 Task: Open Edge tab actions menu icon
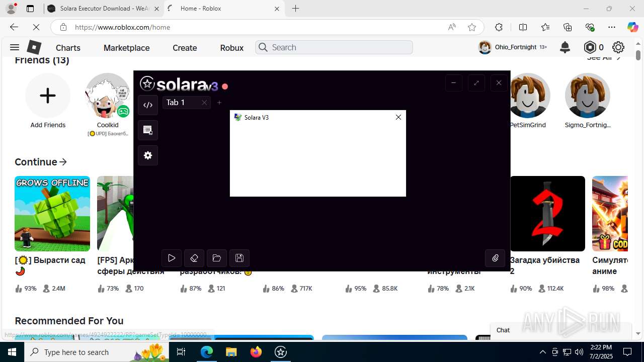pos(30,9)
